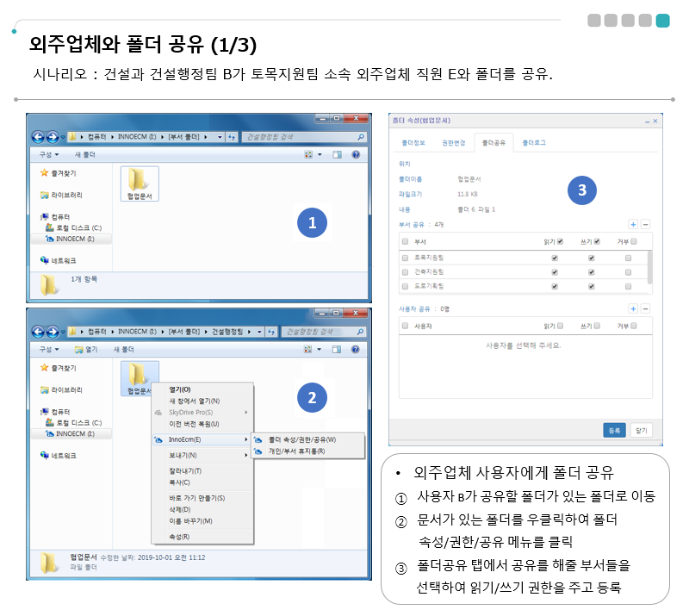Click the minus icon for 부서 공유
689x616 pixels.
pyautogui.click(x=645, y=224)
